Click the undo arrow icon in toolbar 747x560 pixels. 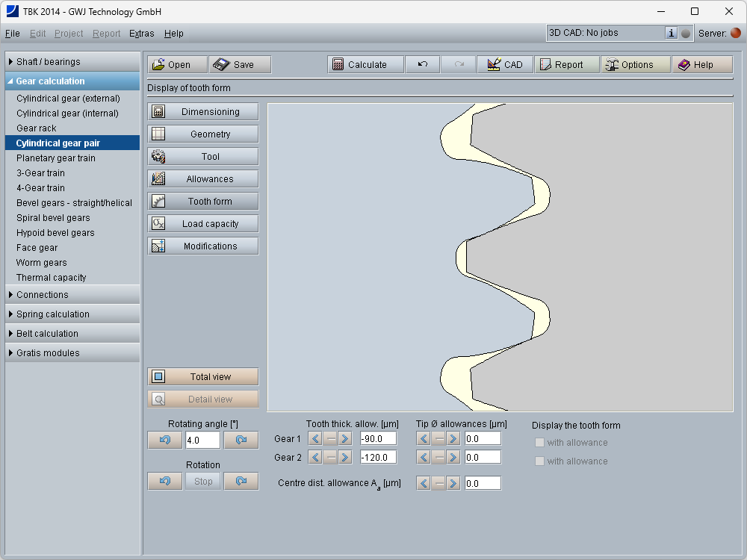(x=423, y=65)
